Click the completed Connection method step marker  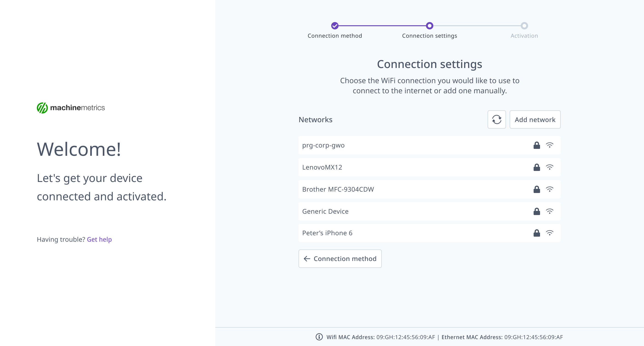click(335, 26)
